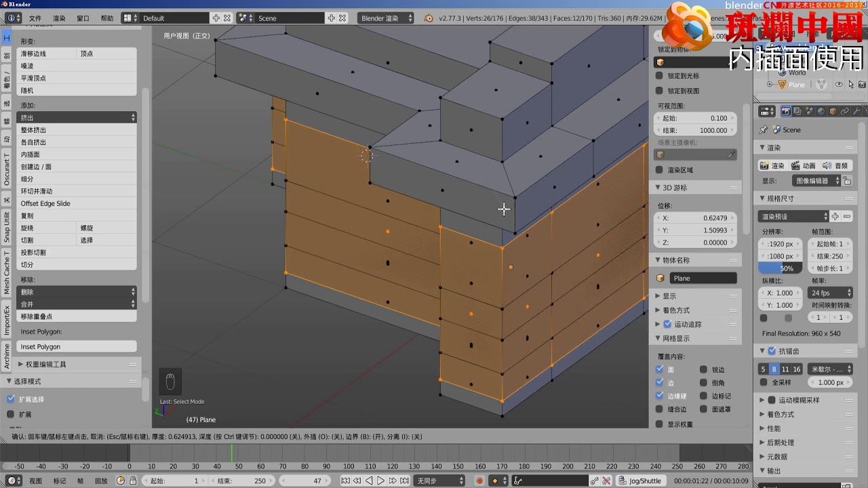
Task: Jump to previous keyframe in timeline
Action: click(357, 481)
